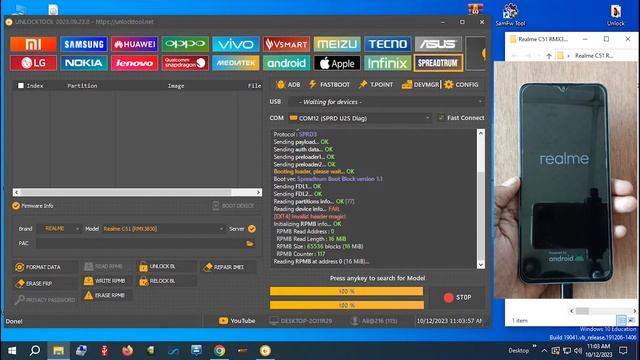Open Google Chrome from the taskbar
640x360 pixels.
(x=219, y=351)
